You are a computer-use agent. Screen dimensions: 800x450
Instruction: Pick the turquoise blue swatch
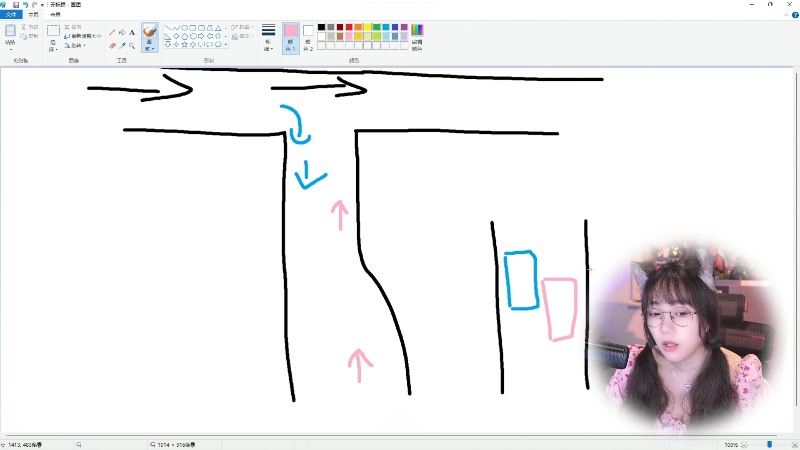[386, 27]
